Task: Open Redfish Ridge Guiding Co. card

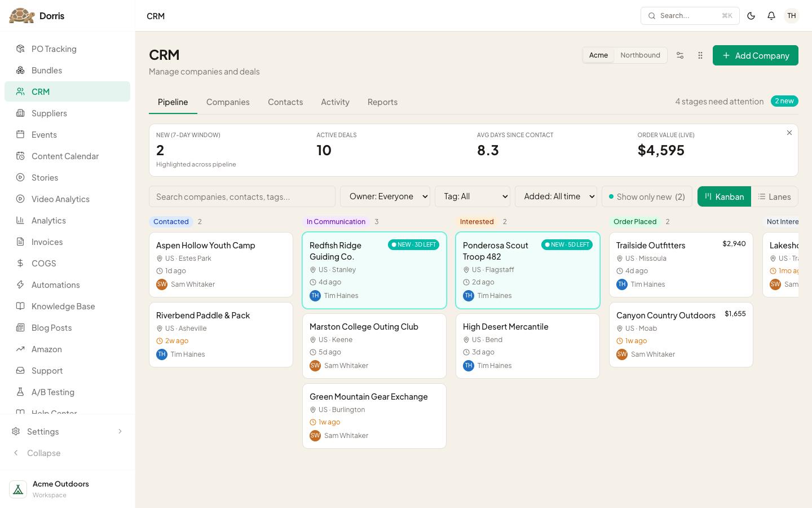Action: 374,270
